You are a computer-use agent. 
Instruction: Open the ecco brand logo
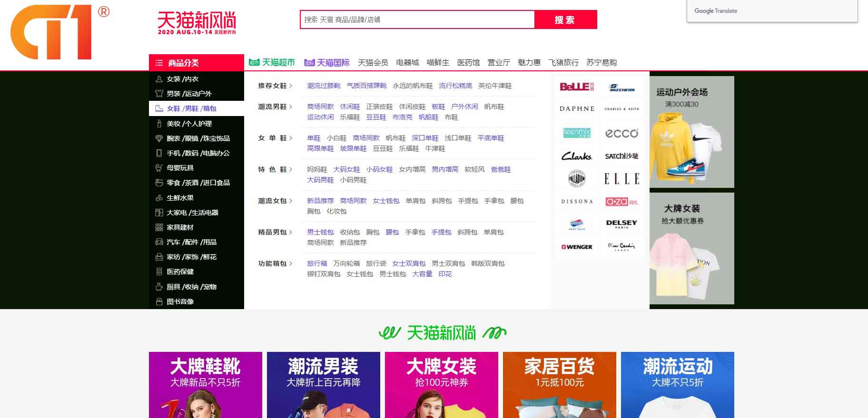pos(621,133)
